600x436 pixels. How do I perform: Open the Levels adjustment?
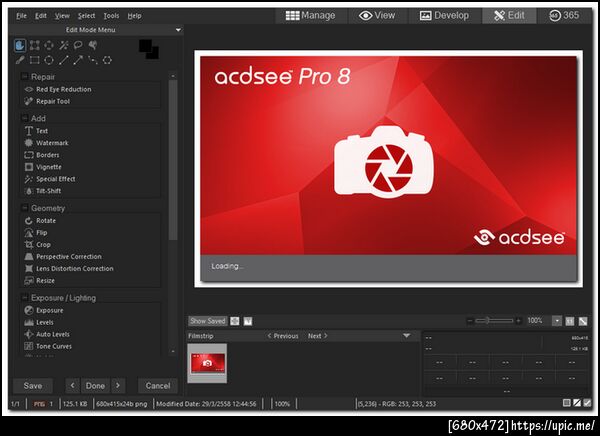pos(39,322)
